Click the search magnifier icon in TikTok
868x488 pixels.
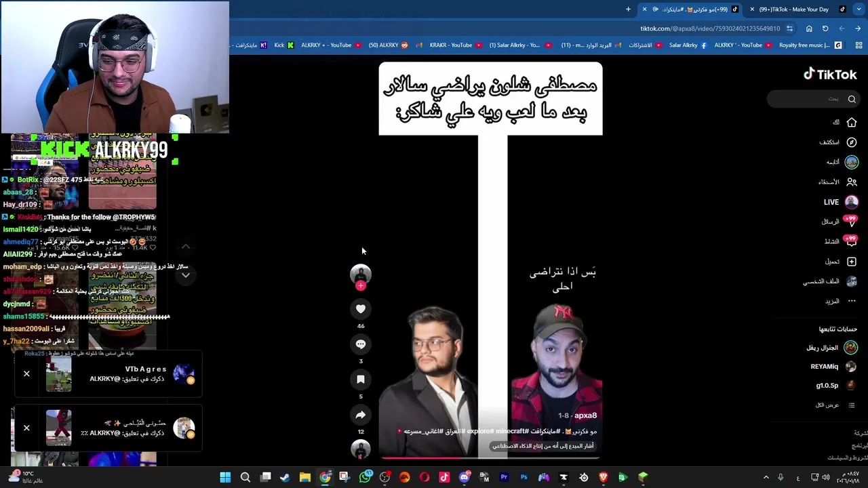pos(852,99)
